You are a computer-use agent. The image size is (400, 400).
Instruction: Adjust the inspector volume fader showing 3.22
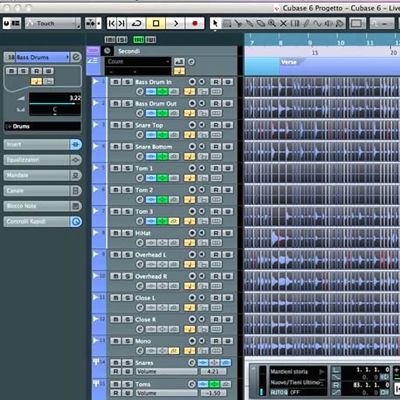tap(55, 99)
